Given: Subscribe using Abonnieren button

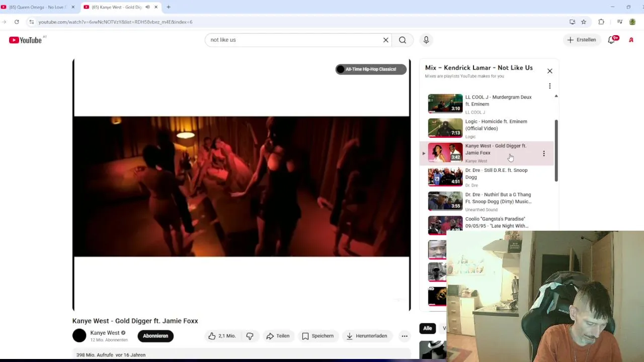Looking at the screenshot, I should coord(155,336).
